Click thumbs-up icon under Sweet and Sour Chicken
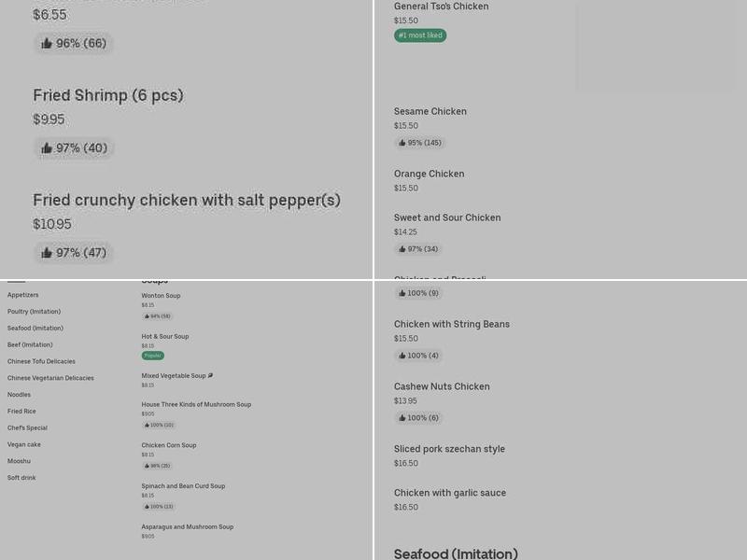747x560 pixels. coord(402,249)
